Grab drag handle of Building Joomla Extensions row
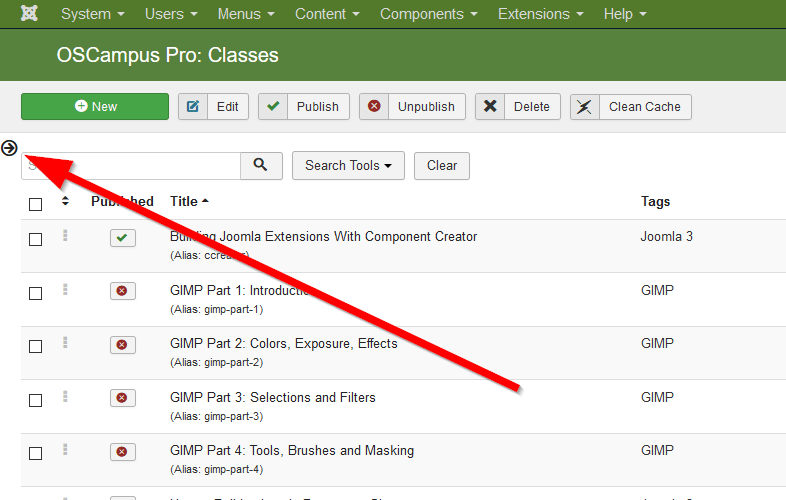The width and height of the screenshot is (786, 500). coord(65,235)
